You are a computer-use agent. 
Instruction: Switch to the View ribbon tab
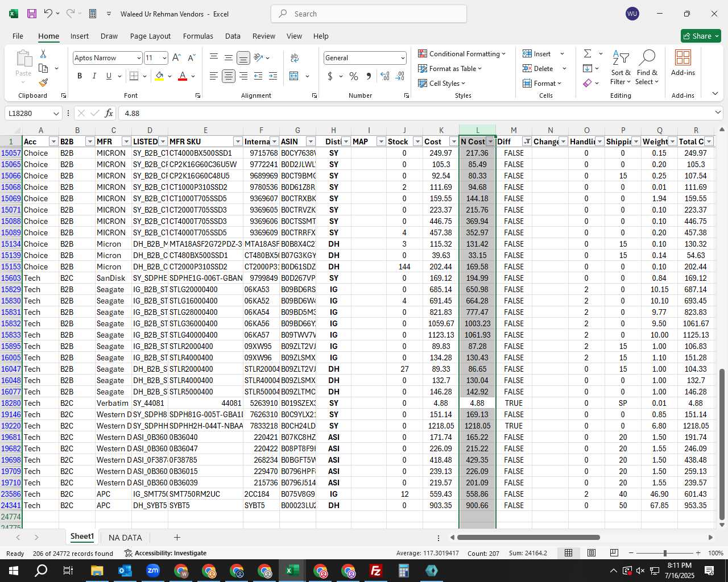(294, 36)
